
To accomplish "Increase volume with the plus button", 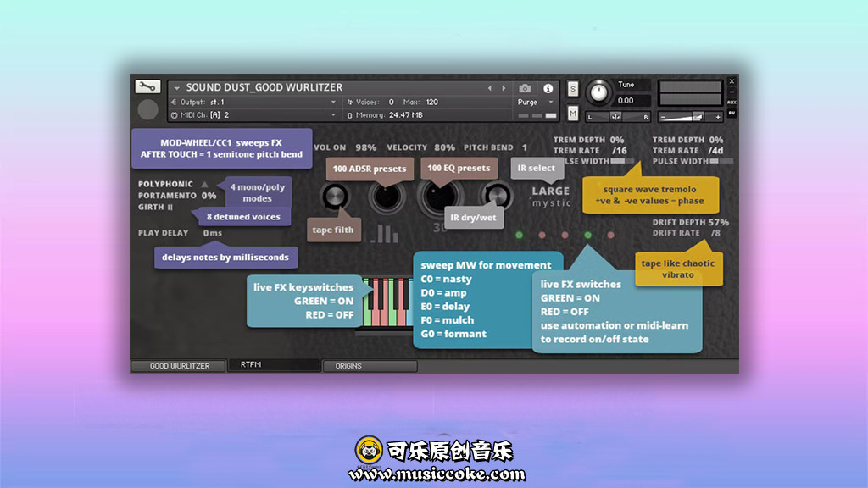I will click(x=718, y=117).
